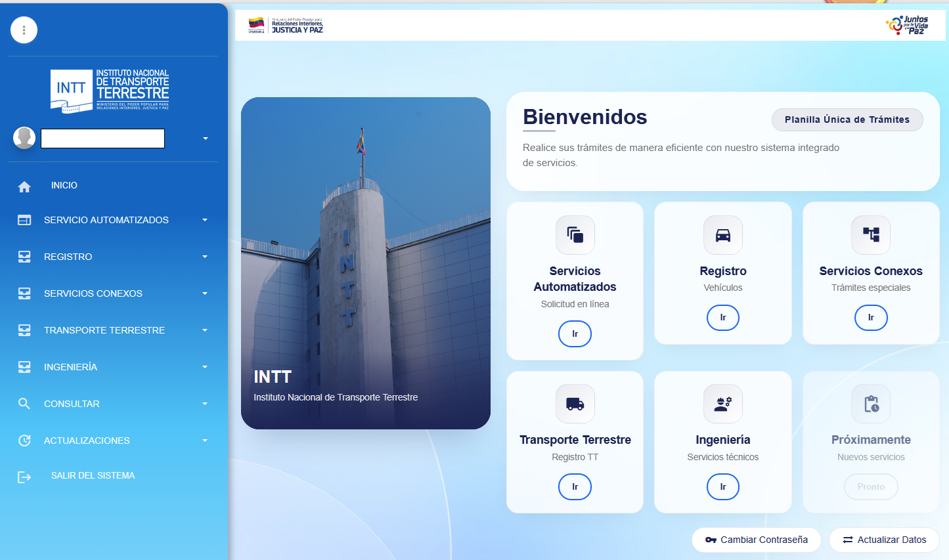
Task: Expand the CONSULTAR submenu arrow
Action: [x=205, y=404]
